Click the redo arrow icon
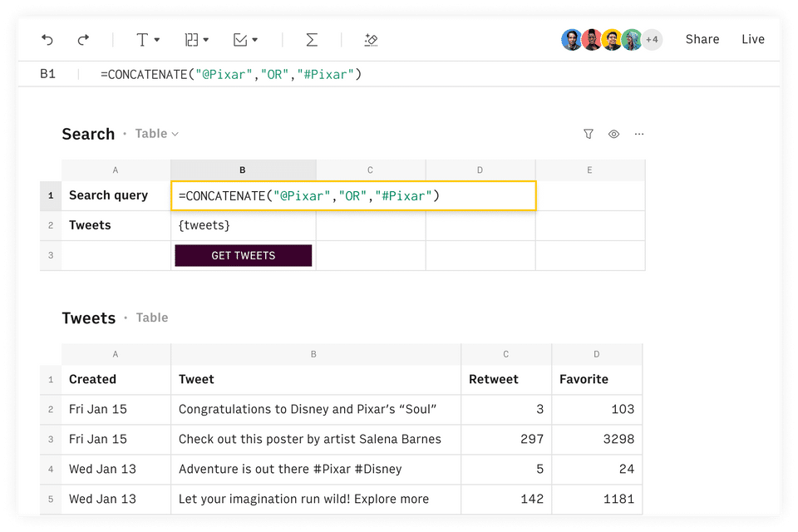 coord(83,39)
